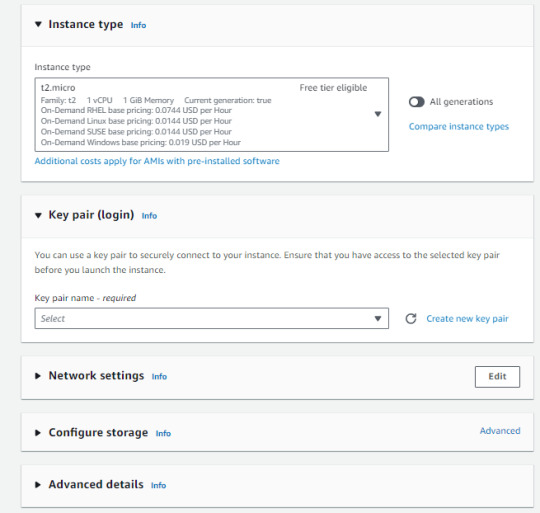Image resolution: width=540 pixels, height=513 pixels.
Task: Open Compare instance types link
Action: coord(459,127)
